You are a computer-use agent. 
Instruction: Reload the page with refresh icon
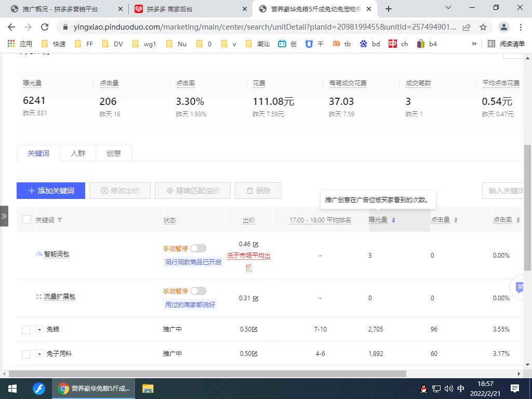(x=45, y=27)
